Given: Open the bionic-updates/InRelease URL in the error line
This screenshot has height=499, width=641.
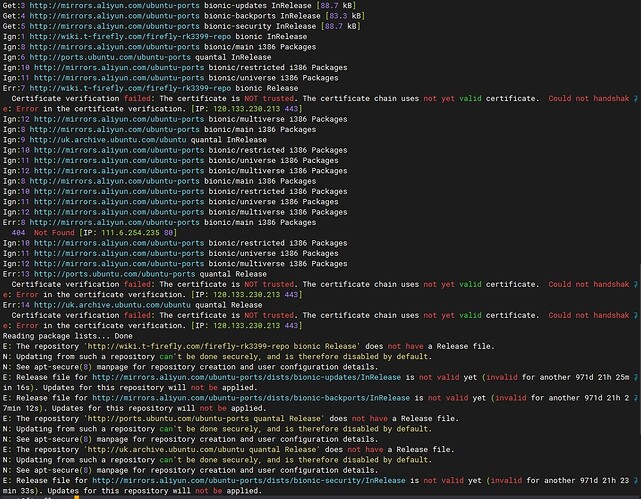Looking at the screenshot, I should 247,377.
